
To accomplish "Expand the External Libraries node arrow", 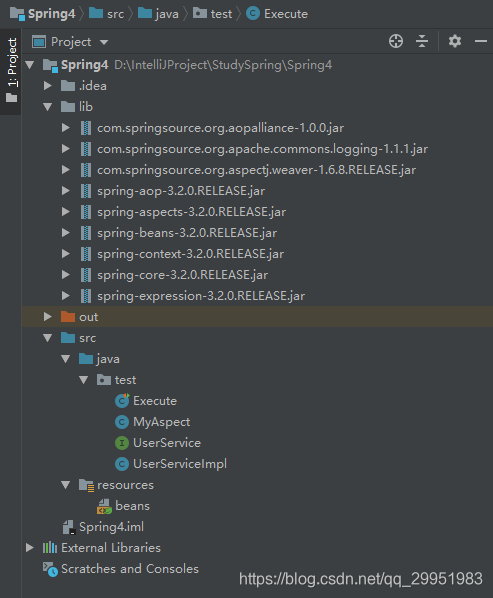I will click(x=30, y=548).
